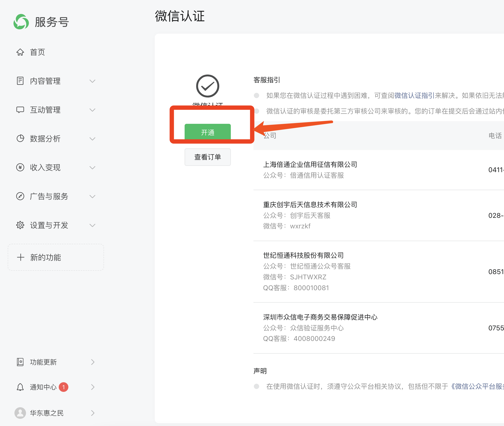Click the checkmark circle 微信认证 icon
This screenshot has width=504, height=426.
208,86
